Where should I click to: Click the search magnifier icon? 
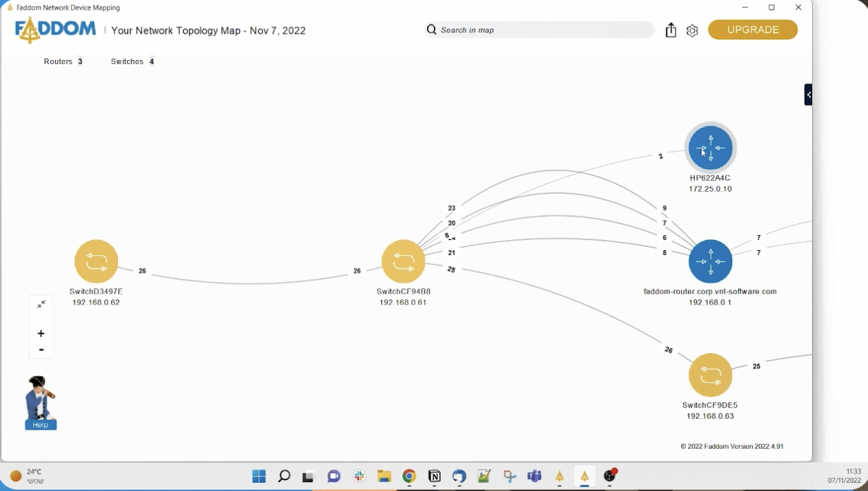432,30
